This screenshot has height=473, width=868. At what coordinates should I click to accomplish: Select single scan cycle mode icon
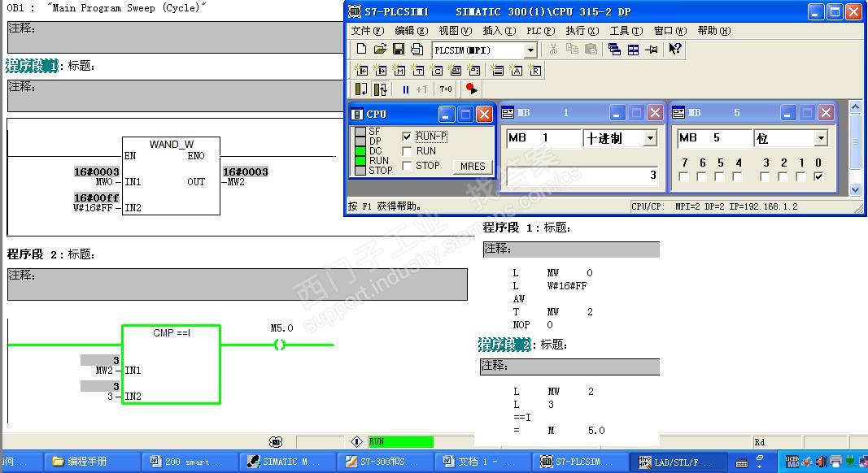pos(361,89)
